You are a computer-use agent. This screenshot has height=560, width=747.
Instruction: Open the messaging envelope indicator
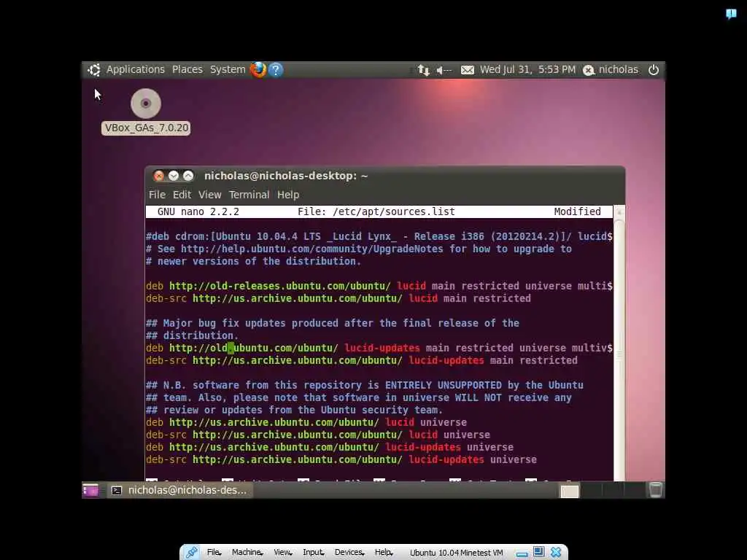(x=468, y=70)
